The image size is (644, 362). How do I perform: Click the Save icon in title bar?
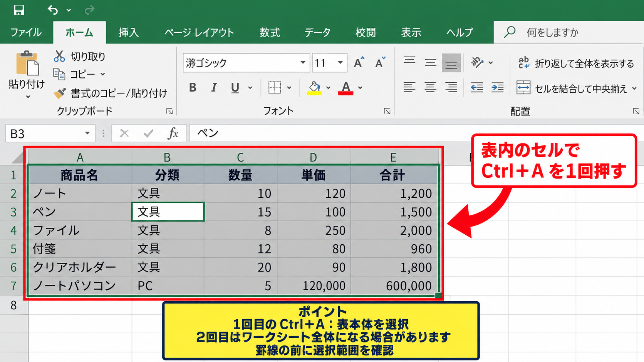click(x=18, y=10)
